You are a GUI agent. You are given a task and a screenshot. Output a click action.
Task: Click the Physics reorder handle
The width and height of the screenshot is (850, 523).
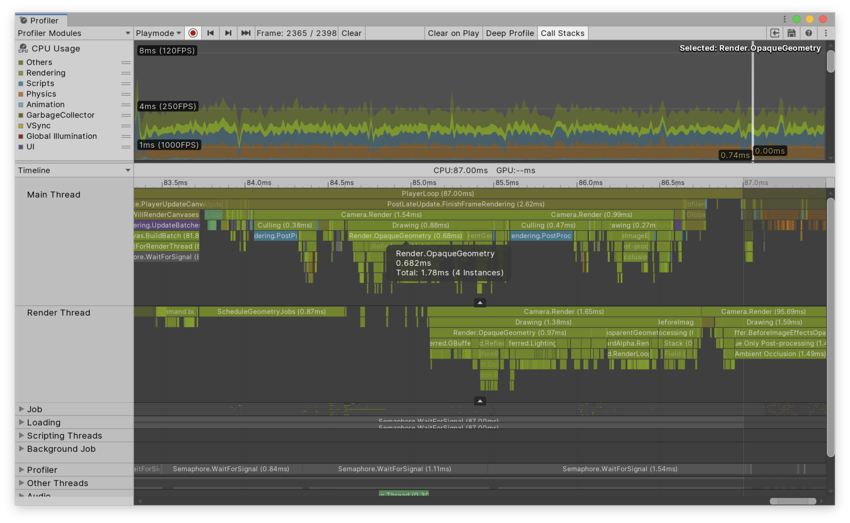(x=126, y=94)
